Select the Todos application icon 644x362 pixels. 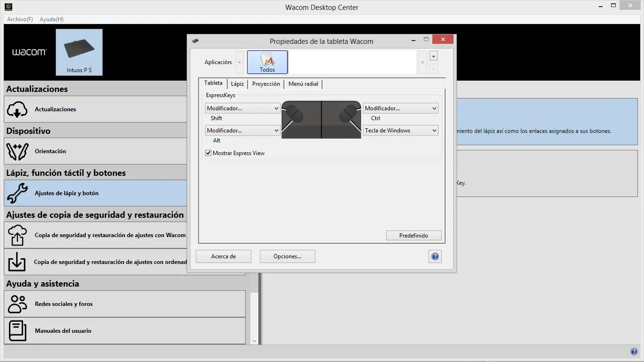267,62
